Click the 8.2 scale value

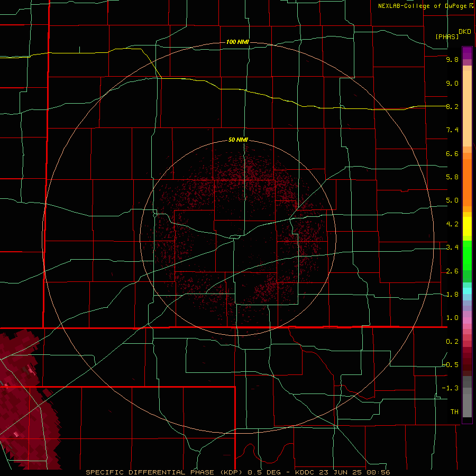coord(452,106)
